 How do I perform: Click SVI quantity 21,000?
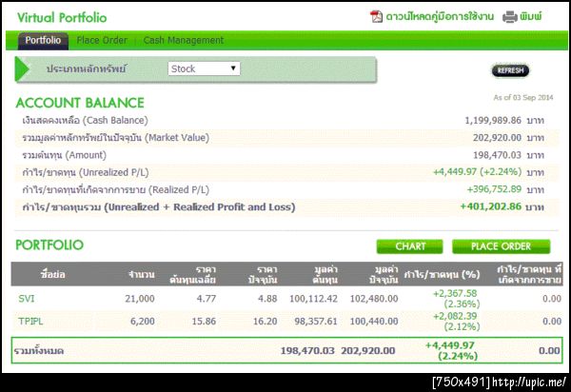coord(140,299)
